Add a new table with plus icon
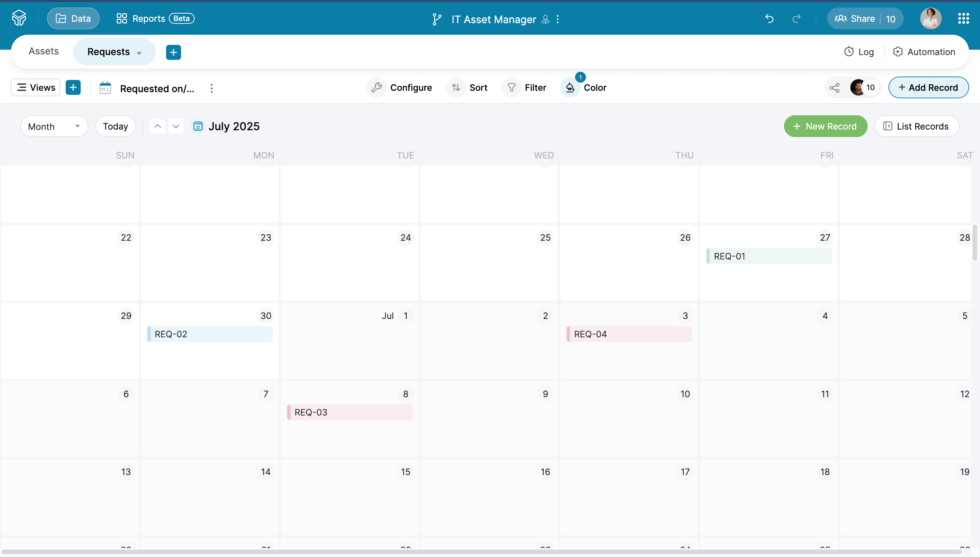980x557 pixels. (x=174, y=52)
